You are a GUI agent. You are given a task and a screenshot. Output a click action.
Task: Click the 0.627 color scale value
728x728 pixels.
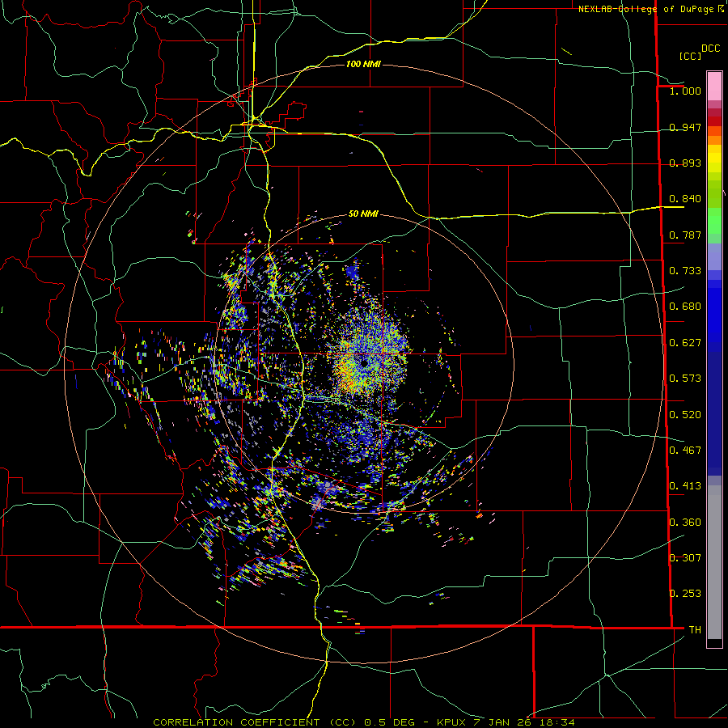pos(685,343)
